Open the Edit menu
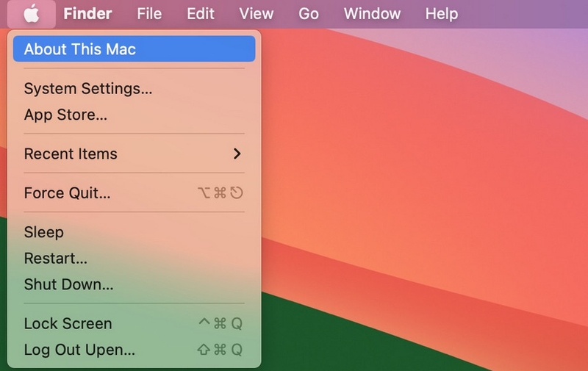This screenshot has height=371, width=588. (x=201, y=14)
